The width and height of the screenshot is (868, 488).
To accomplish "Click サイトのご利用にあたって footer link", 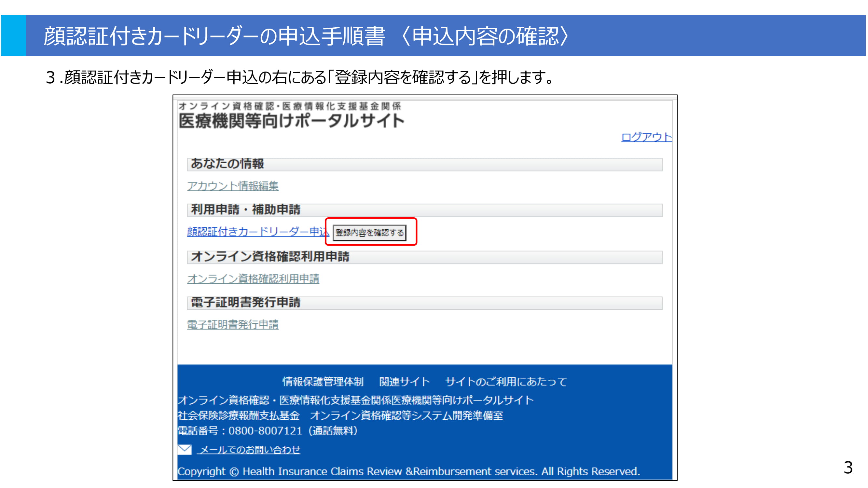I will click(x=506, y=382).
